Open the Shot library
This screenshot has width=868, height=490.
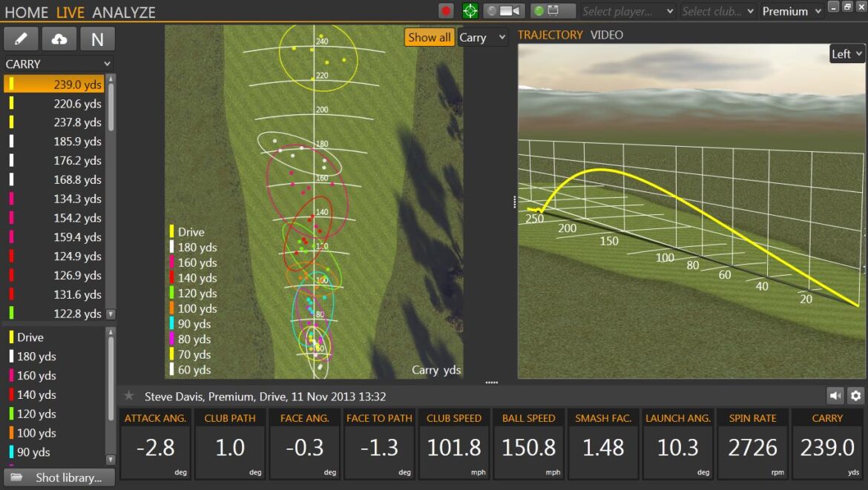59,477
